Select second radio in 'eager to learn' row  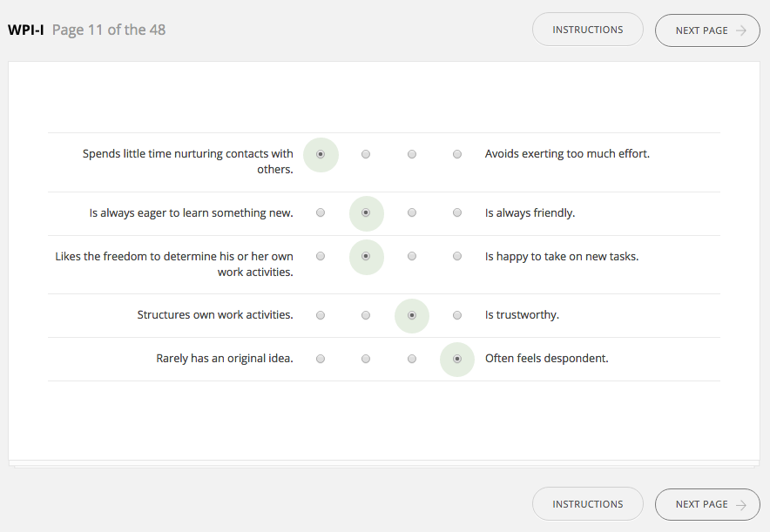(x=366, y=212)
